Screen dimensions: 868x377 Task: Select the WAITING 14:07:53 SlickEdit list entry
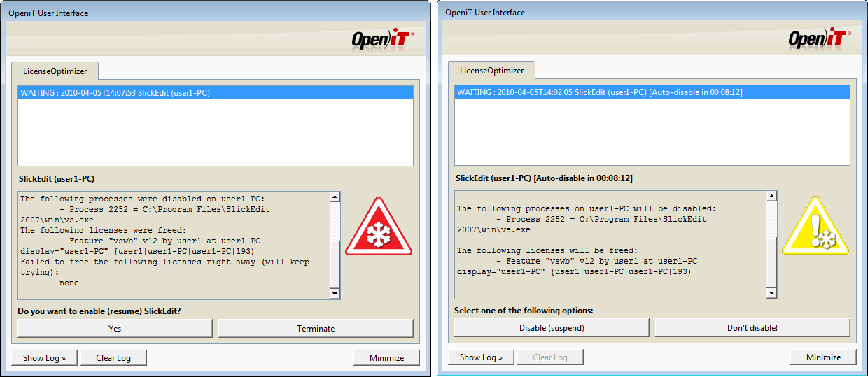click(216, 93)
